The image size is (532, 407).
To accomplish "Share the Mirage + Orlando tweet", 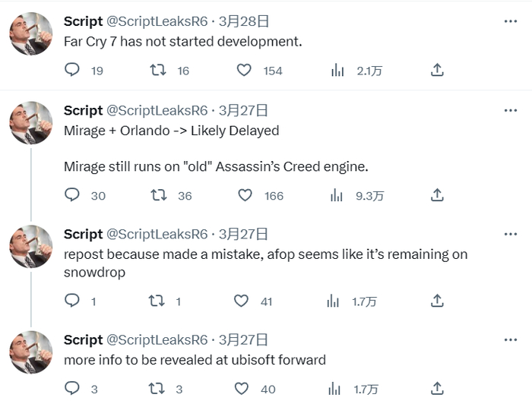I will [437, 195].
